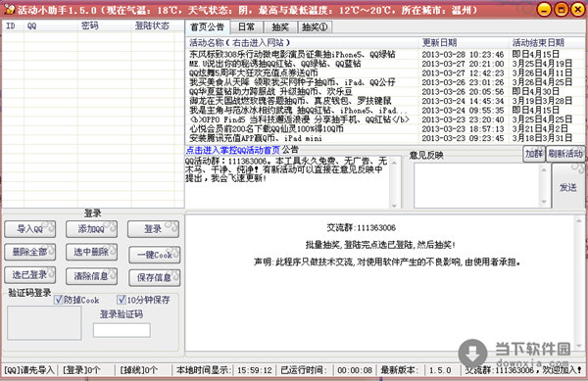The width and height of the screenshot is (588, 381).
Task: Click the 选中删除 button
Action: tap(91, 252)
